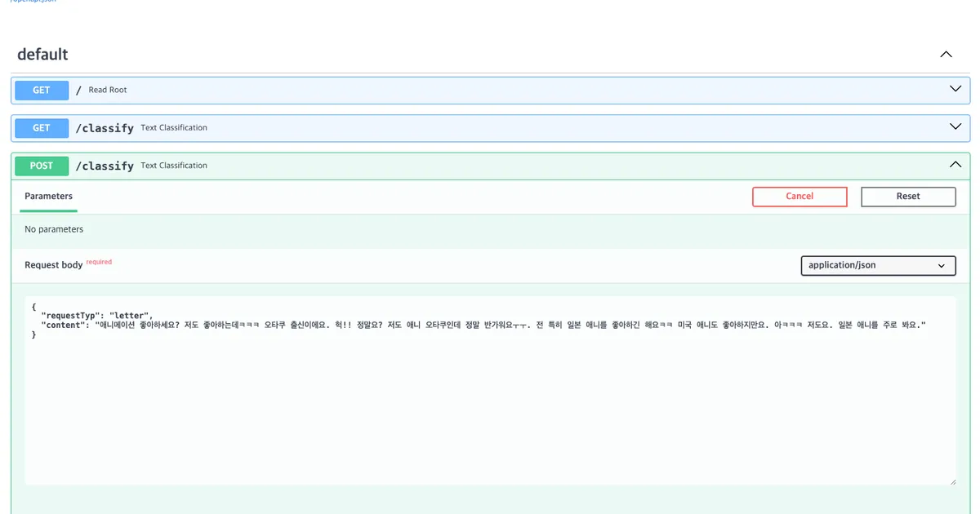Click the green POST method badge

(x=42, y=166)
